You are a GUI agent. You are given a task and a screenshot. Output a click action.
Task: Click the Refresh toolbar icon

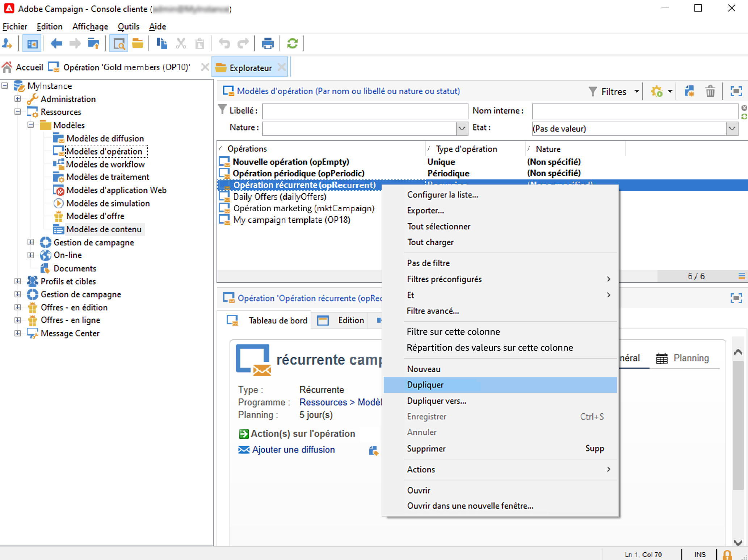pyautogui.click(x=292, y=44)
